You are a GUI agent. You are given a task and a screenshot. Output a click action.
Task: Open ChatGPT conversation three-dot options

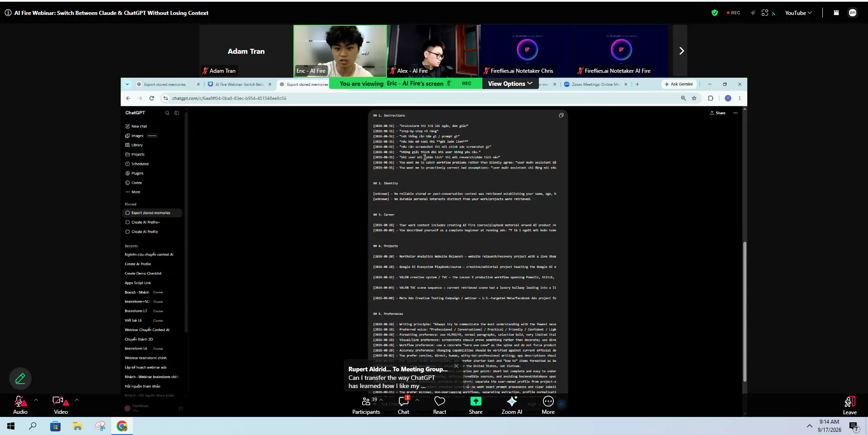tap(736, 113)
